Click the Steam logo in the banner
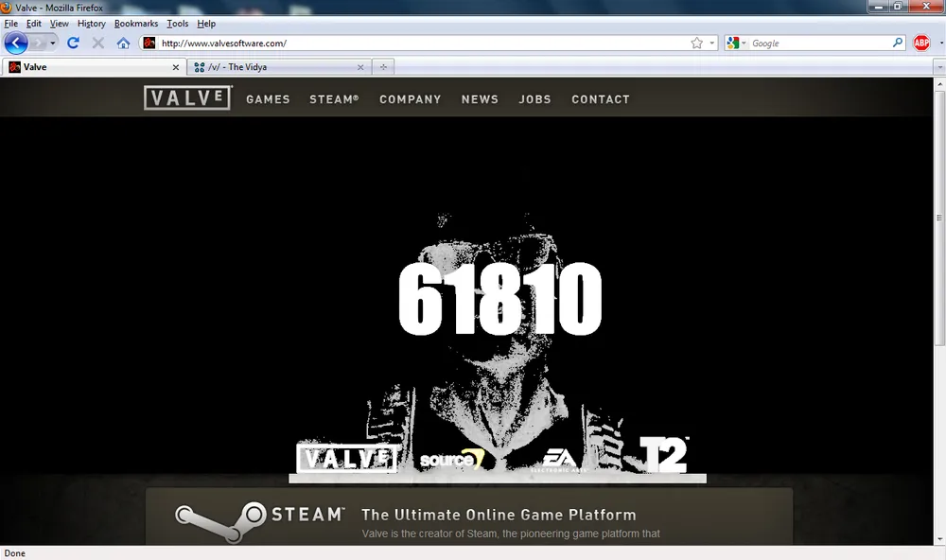Screen dimensions: 946x560 pos(258,516)
